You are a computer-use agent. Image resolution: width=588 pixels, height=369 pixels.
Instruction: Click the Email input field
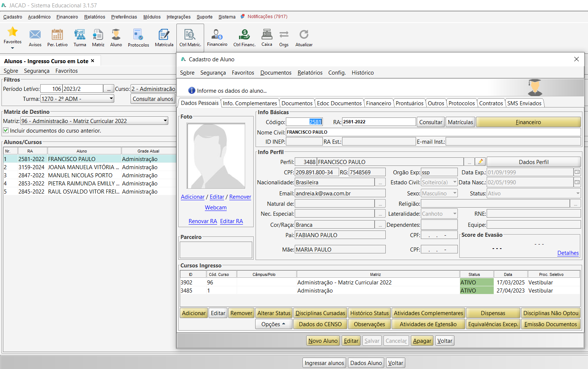point(339,193)
